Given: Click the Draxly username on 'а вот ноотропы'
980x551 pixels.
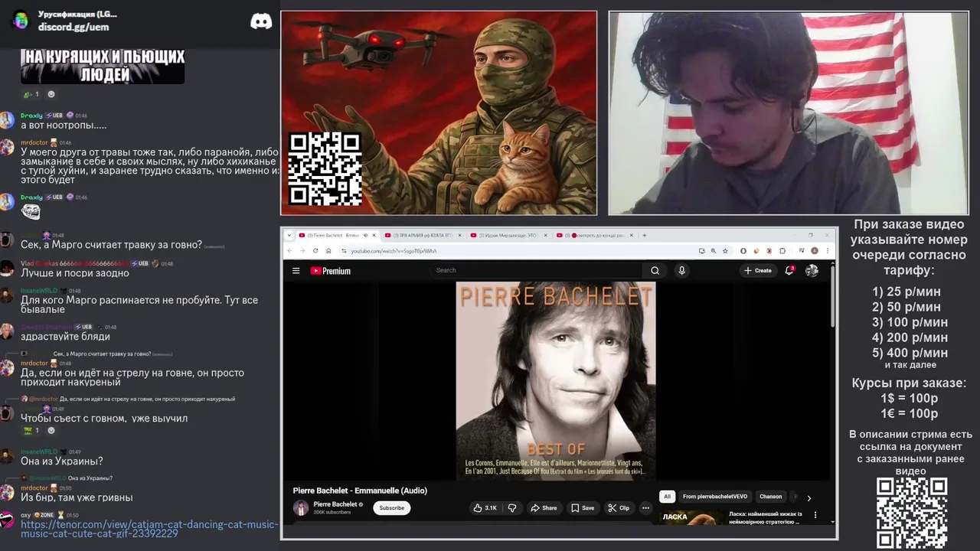Looking at the screenshot, I should pos(31,116).
